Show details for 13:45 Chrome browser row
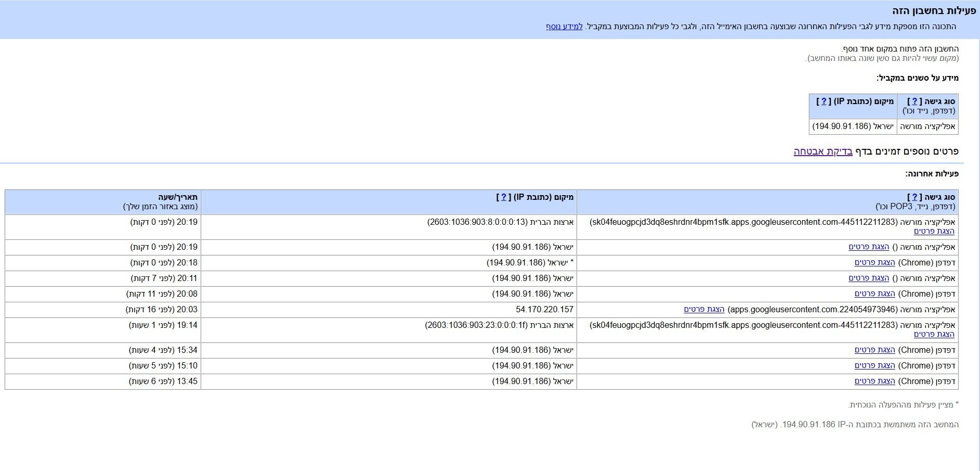Viewport: 980px width, 471px height. (x=874, y=381)
